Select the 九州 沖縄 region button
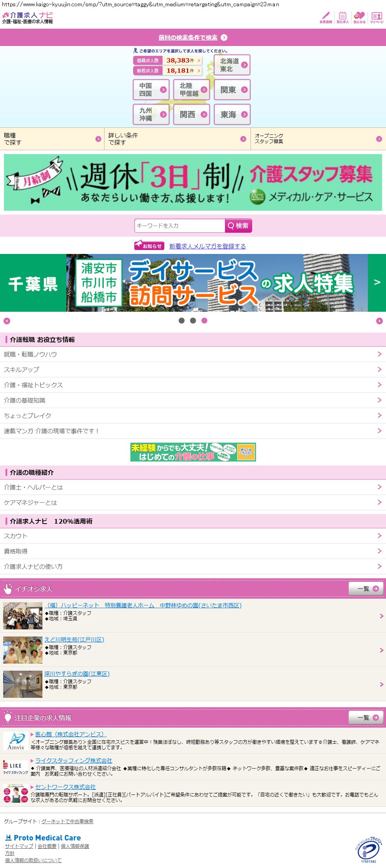Screen dimensions: 386x868 (x=151, y=114)
